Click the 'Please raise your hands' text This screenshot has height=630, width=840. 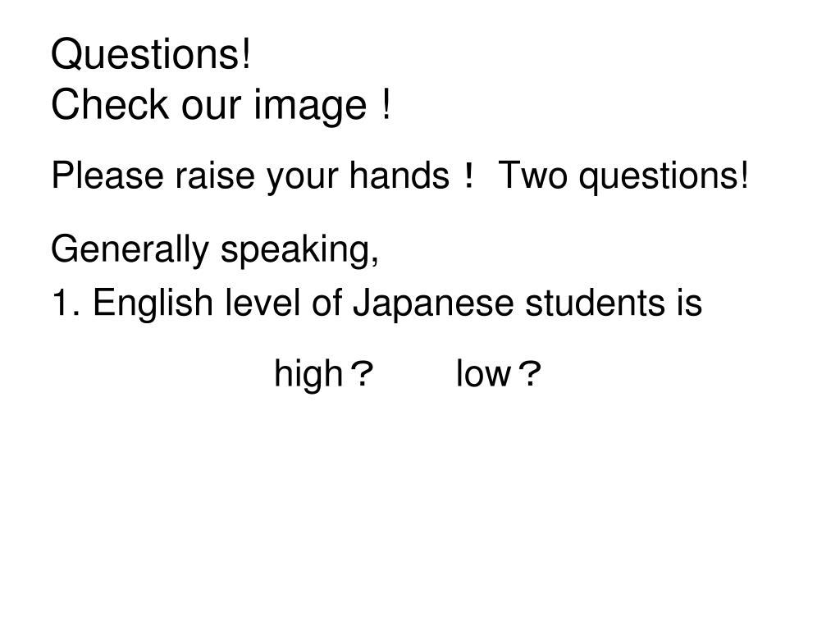[250, 176]
